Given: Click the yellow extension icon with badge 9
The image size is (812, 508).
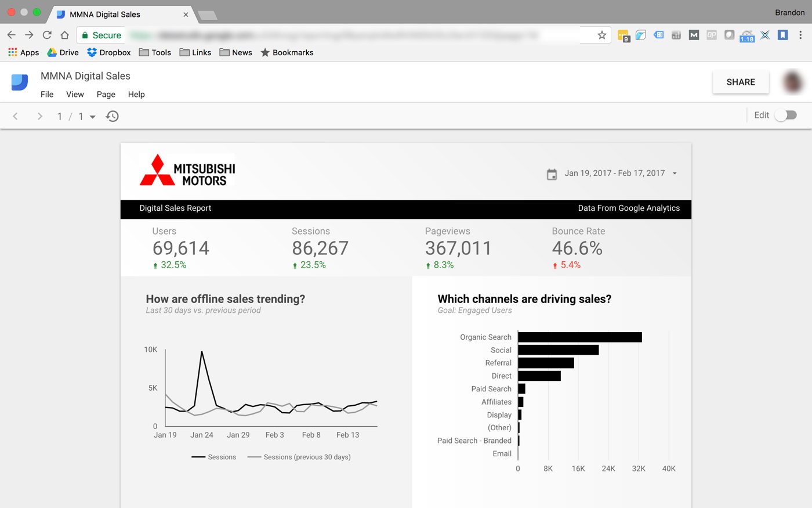Looking at the screenshot, I should click(x=623, y=35).
